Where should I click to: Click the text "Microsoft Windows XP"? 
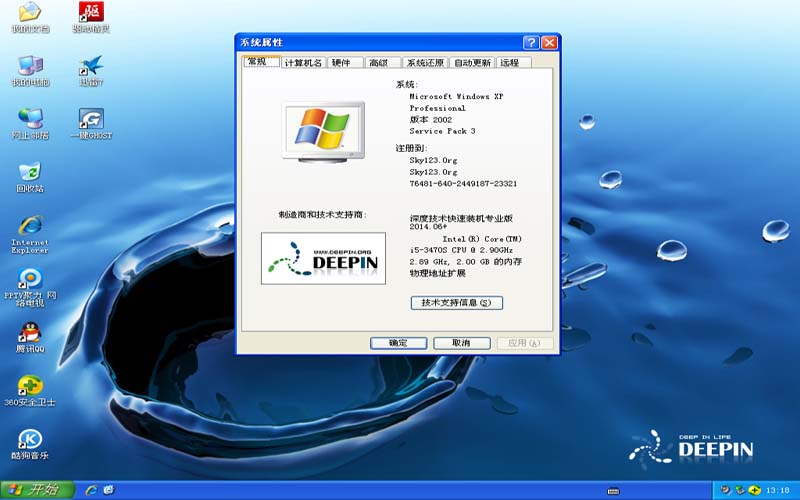tap(456, 96)
